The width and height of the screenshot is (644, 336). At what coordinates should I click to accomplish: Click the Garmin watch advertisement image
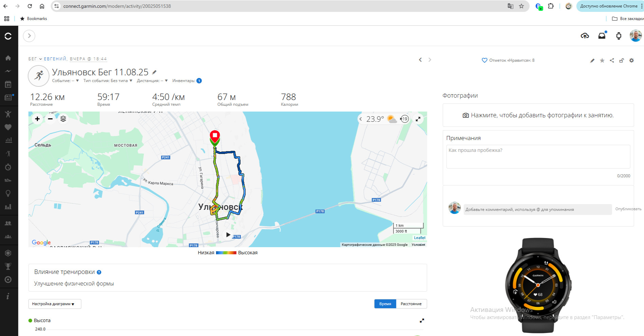click(x=538, y=285)
